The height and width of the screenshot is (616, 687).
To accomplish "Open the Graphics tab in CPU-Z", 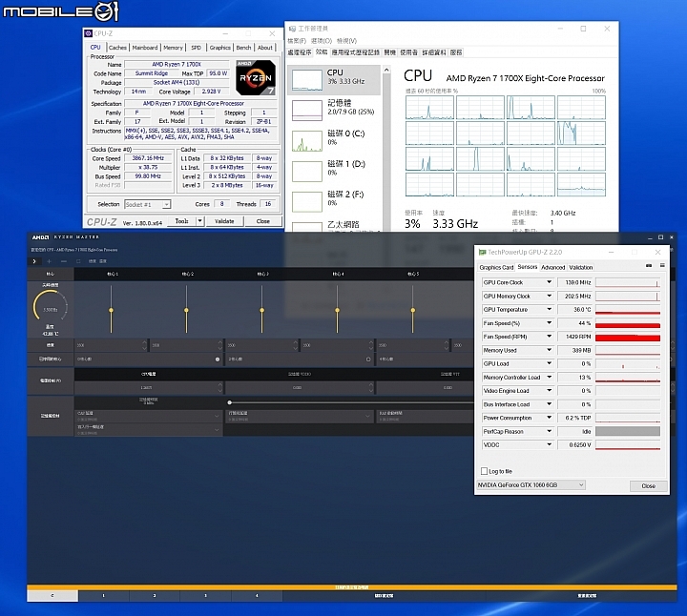I will click(x=220, y=48).
